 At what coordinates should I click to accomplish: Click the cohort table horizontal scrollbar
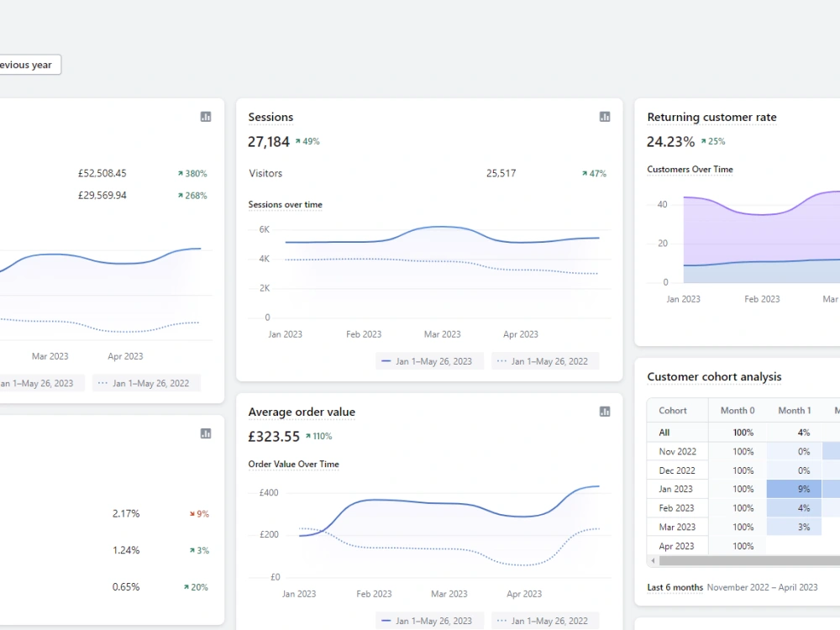click(x=749, y=561)
